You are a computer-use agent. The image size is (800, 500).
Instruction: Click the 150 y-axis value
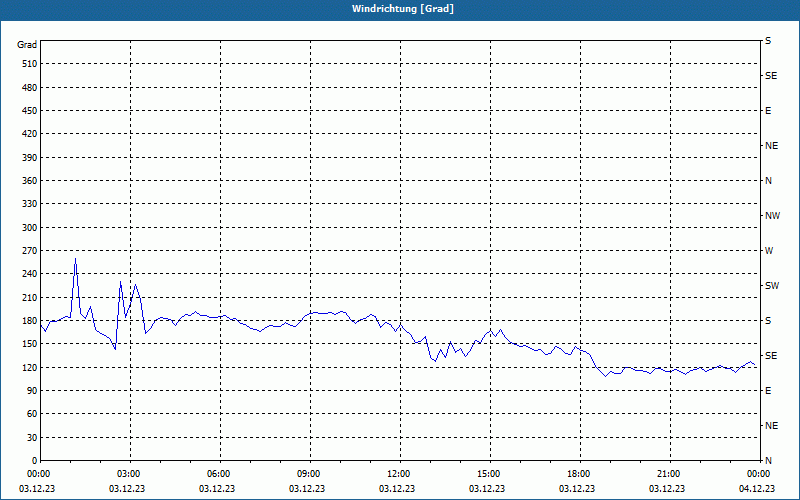click(30, 344)
